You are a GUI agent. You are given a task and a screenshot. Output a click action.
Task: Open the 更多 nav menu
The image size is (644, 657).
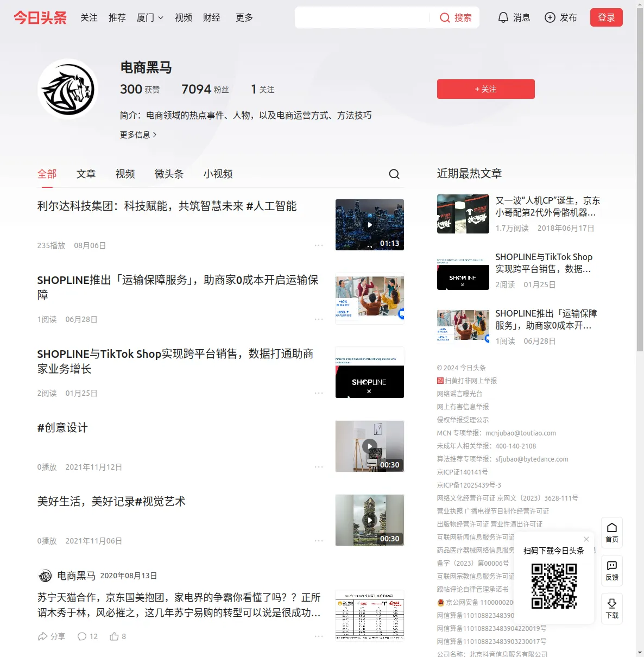click(x=244, y=17)
